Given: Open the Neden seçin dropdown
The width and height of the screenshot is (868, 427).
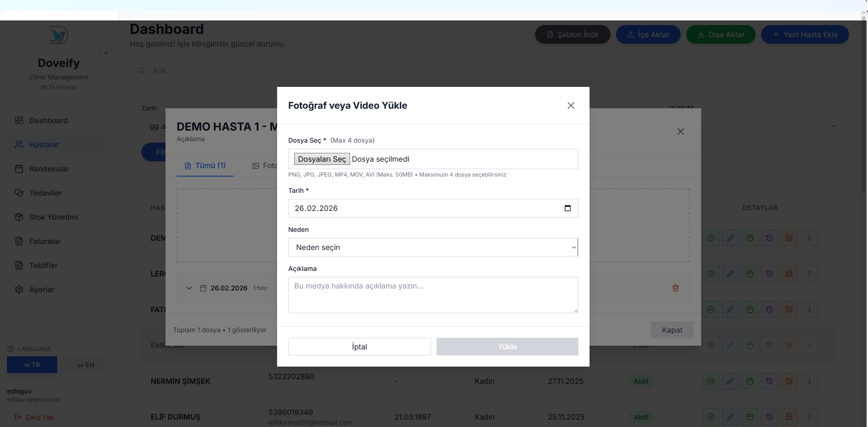Looking at the screenshot, I should coord(433,247).
